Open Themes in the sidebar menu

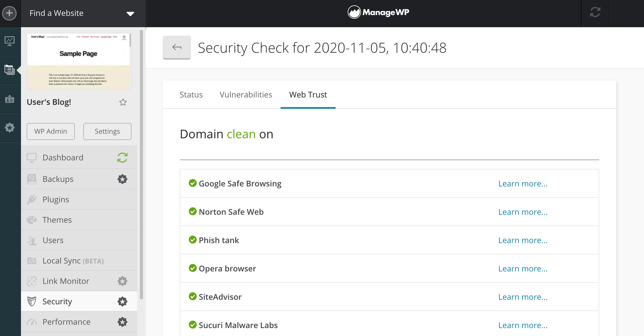[57, 220]
